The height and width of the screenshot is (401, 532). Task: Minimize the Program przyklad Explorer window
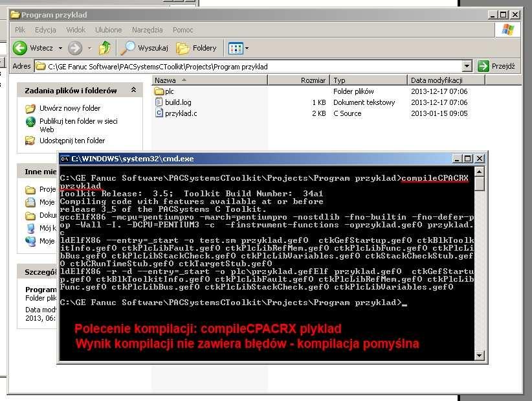pos(493,15)
